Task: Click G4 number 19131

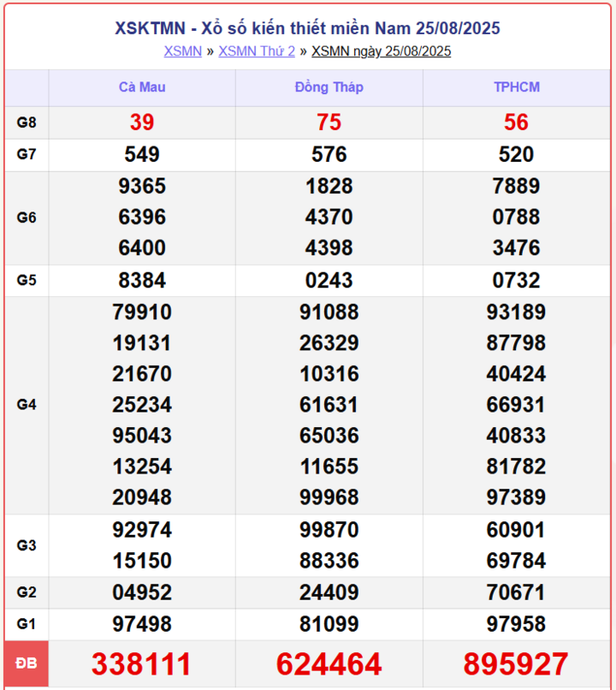Action: [x=142, y=342]
